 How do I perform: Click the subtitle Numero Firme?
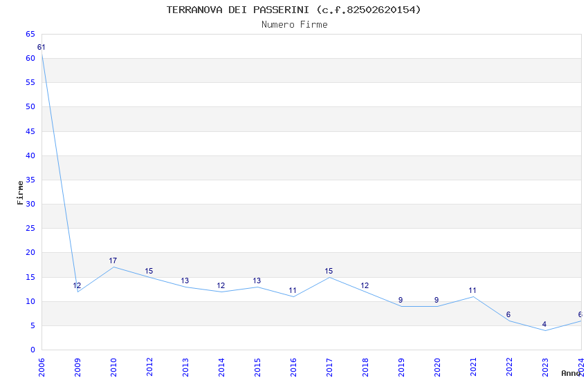pyautogui.click(x=295, y=25)
